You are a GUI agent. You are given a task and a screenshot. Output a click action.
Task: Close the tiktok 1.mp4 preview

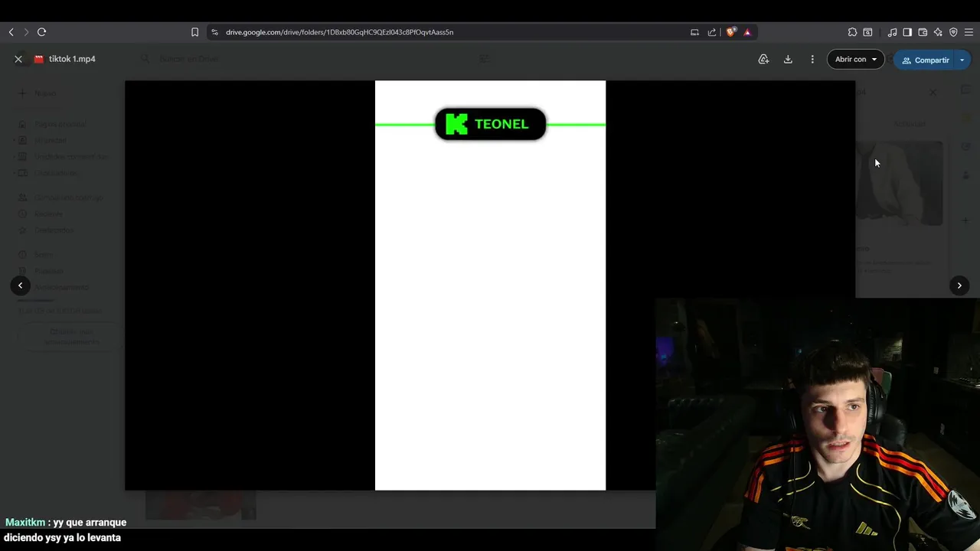pyautogui.click(x=18, y=59)
